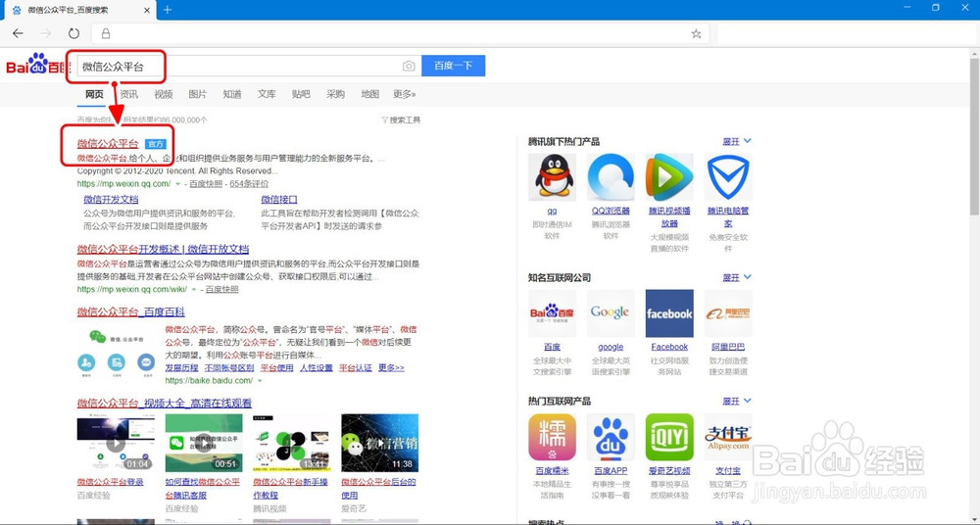Image resolution: width=980 pixels, height=525 pixels.
Task: Bookmark page with the star icon
Action: pyautogui.click(x=696, y=33)
